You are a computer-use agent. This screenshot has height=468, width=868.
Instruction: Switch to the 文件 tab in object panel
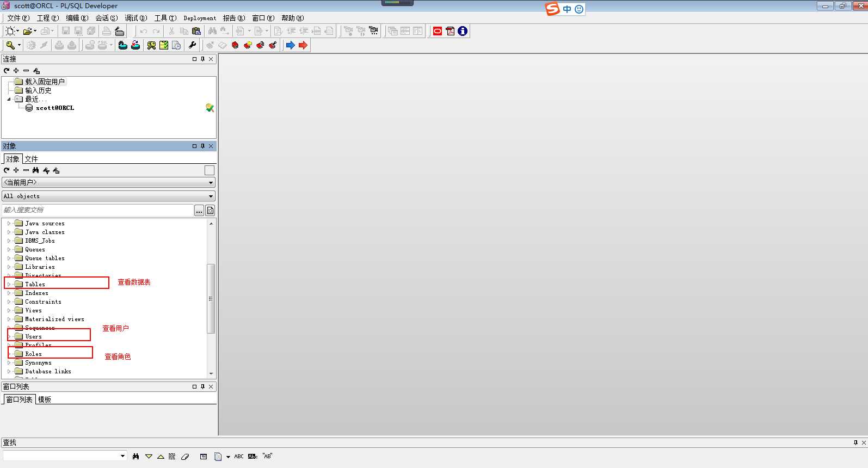click(x=31, y=159)
